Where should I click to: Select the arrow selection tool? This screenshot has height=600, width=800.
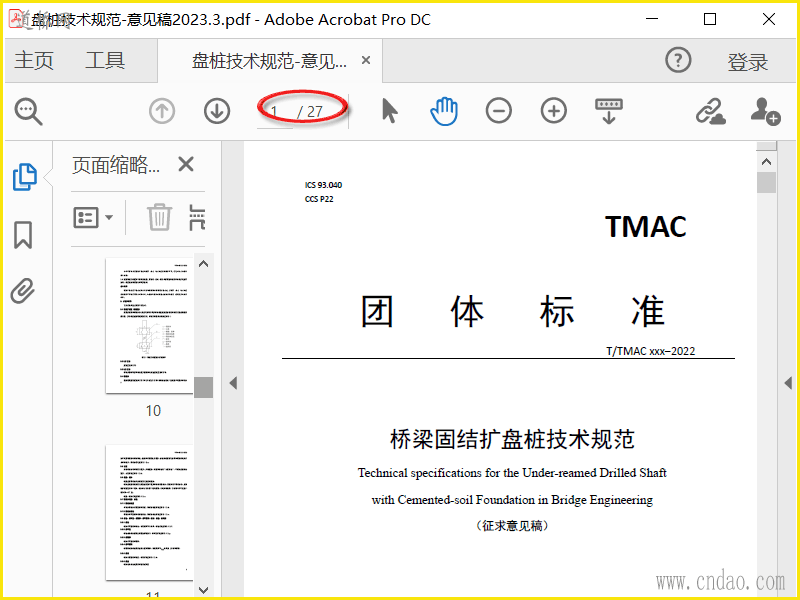389,111
